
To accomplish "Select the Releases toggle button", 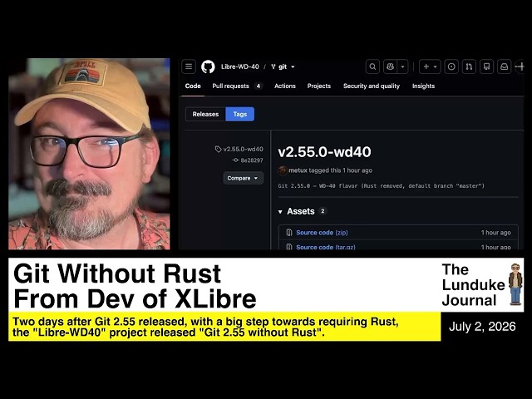I will coord(205,114).
